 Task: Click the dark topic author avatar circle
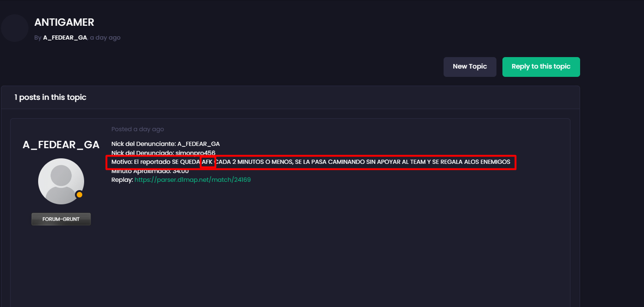pos(15,28)
